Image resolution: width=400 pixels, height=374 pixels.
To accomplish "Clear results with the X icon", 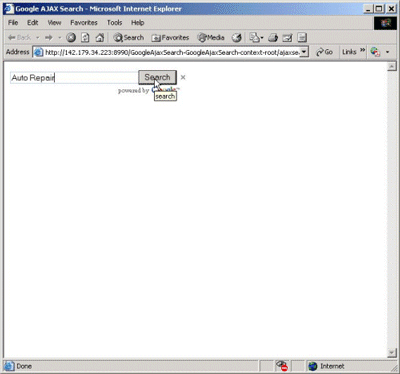I will pyautogui.click(x=183, y=77).
